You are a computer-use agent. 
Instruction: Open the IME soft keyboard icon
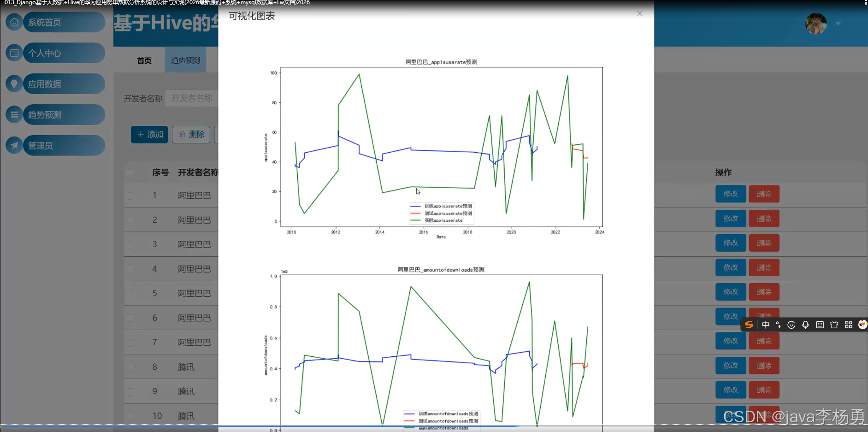pos(820,325)
